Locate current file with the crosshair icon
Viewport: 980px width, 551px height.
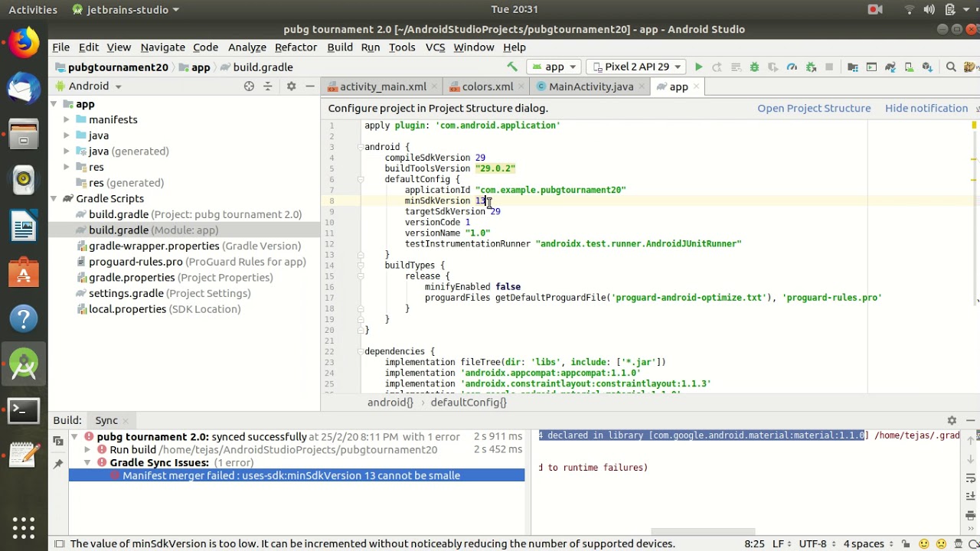pyautogui.click(x=249, y=86)
